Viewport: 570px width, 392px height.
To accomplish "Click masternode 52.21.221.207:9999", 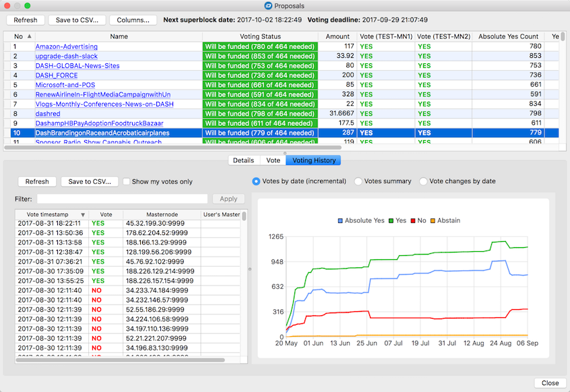I will coord(156,338).
